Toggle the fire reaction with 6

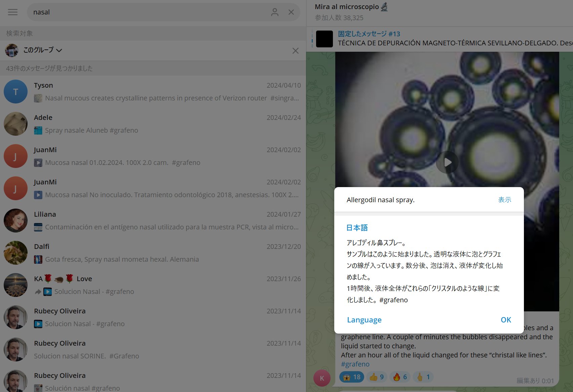click(x=400, y=377)
